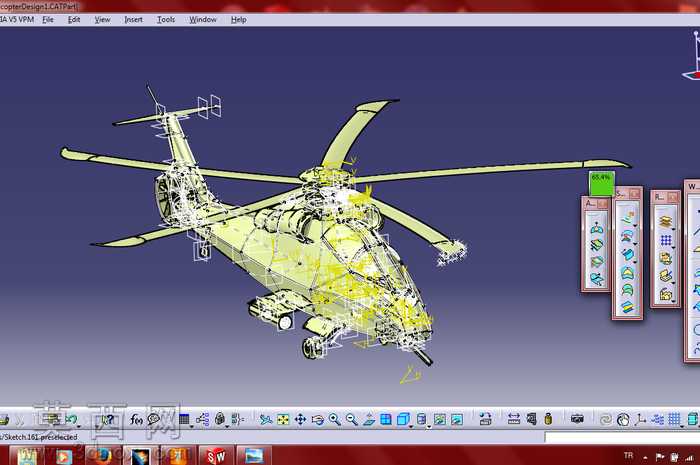Expand the Isometric View flyout arrow

[411, 426]
